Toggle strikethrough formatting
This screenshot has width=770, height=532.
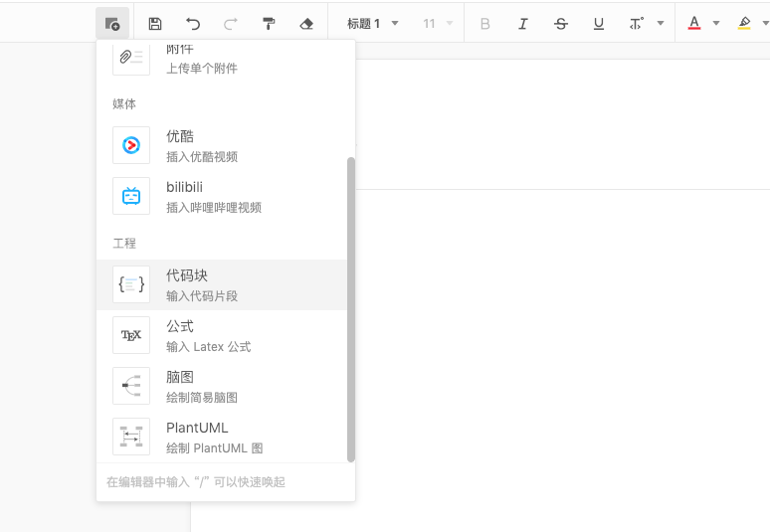[561, 23]
